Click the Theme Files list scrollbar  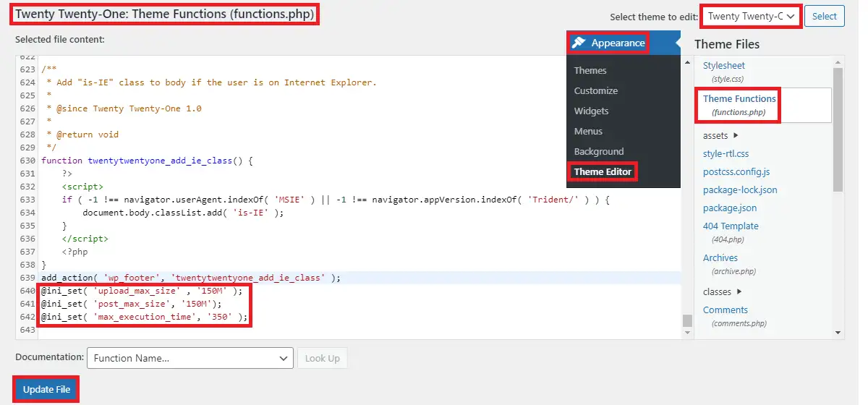[838, 129]
